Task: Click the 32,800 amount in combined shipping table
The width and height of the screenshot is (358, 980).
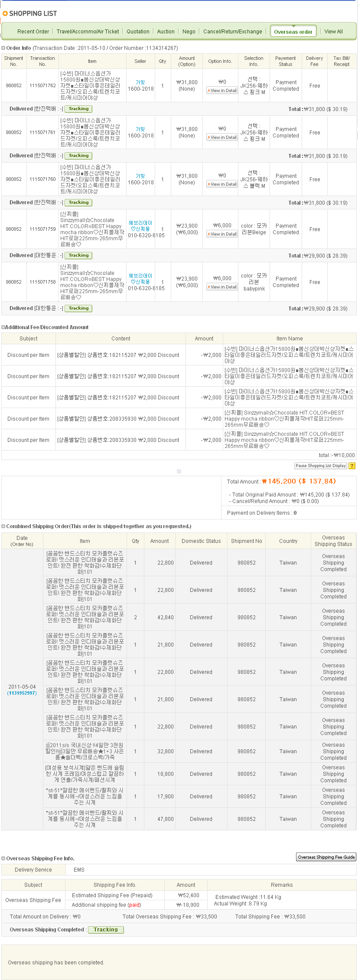Action: point(166,751)
